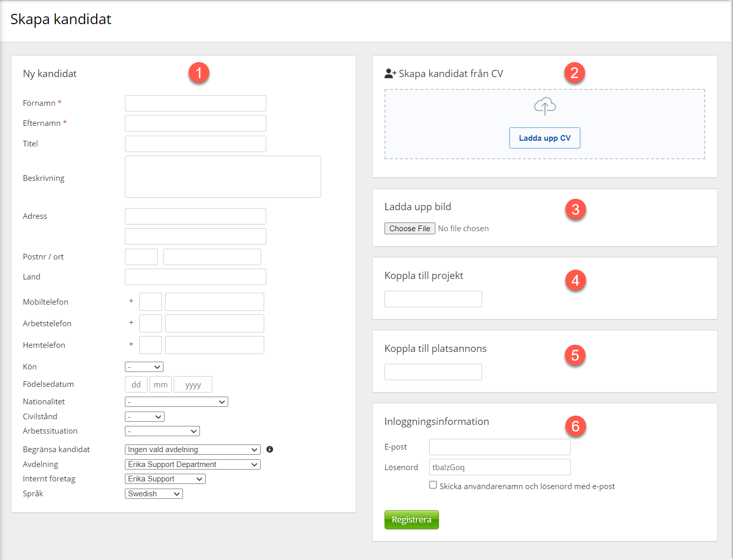Click red numbered marker 6
The width and height of the screenshot is (733, 560).
(575, 426)
